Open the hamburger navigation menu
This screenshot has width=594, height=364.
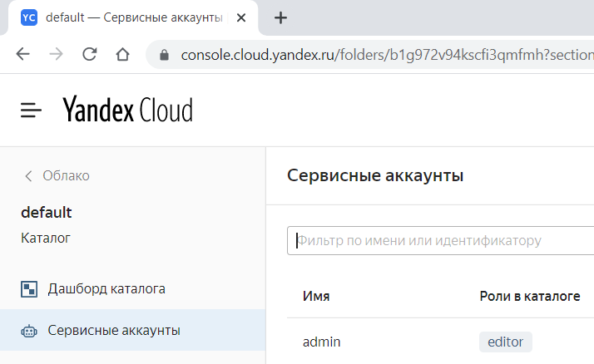[31, 110]
